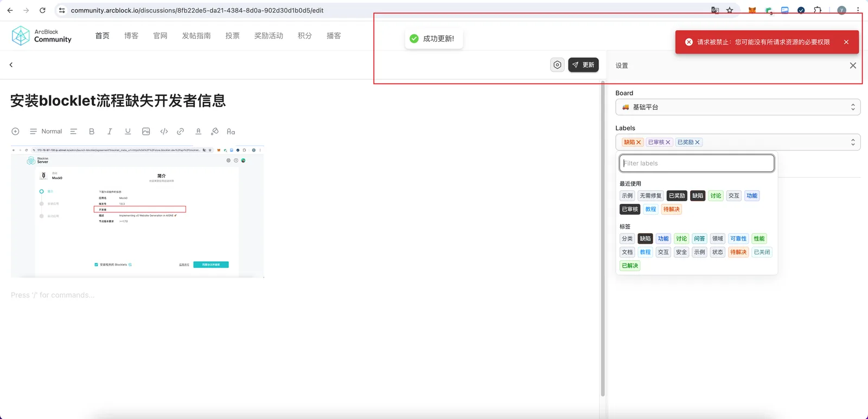The height and width of the screenshot is (419, 868).
Task: Open the 播客 nav item
Action: [334, 36]
